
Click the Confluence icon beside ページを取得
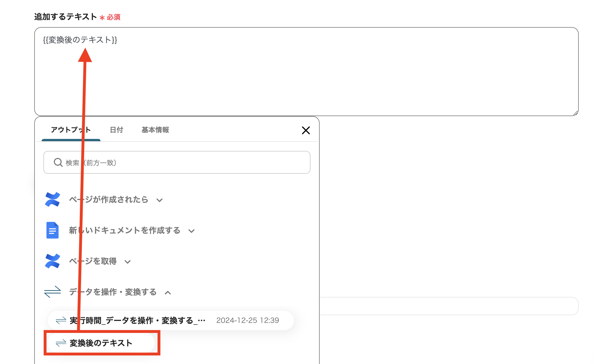click(53, 261)
